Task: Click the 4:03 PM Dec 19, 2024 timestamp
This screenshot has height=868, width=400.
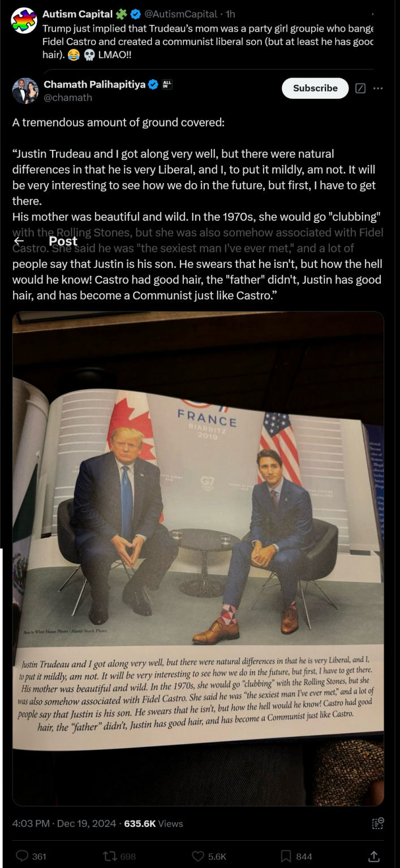Action: 64,823
